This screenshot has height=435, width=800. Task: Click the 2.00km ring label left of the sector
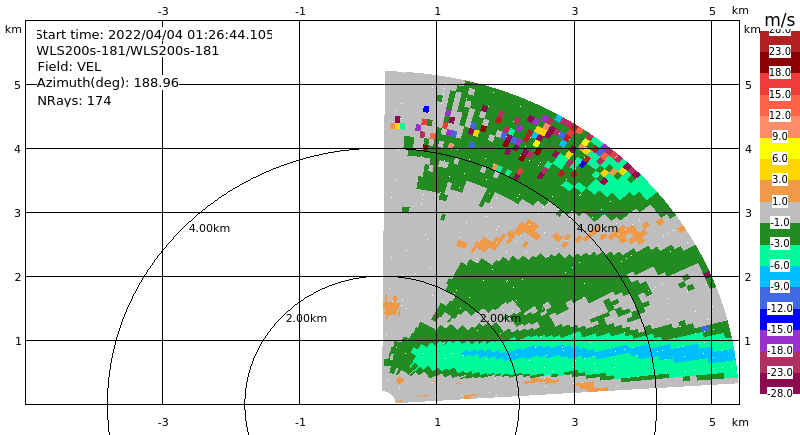tap(306, 318)
